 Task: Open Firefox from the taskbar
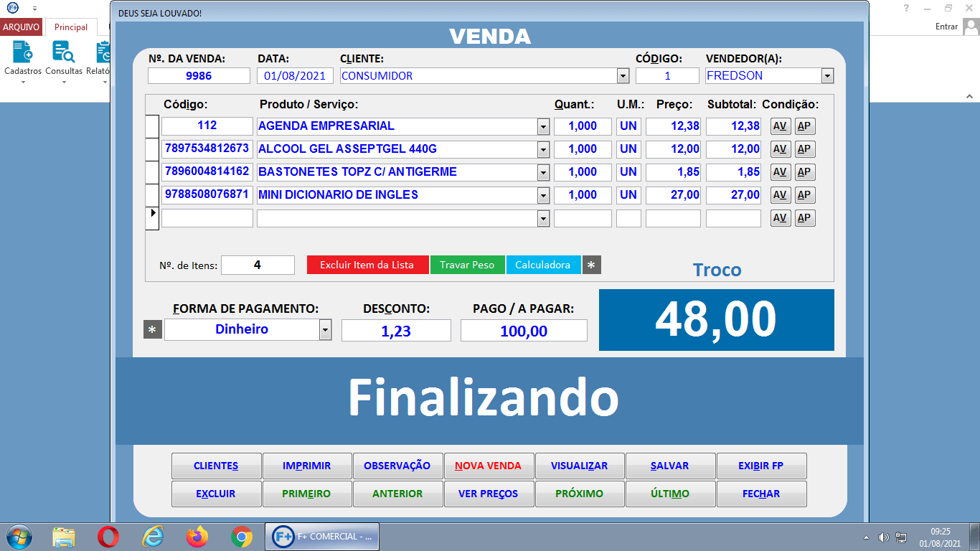193,536
